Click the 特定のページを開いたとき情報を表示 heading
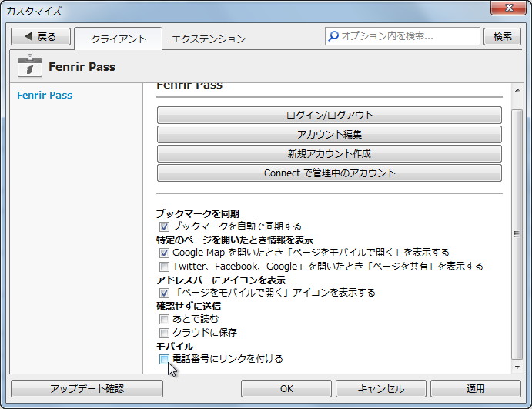Viewport: 532px width, 409px height. click(235, 240)
